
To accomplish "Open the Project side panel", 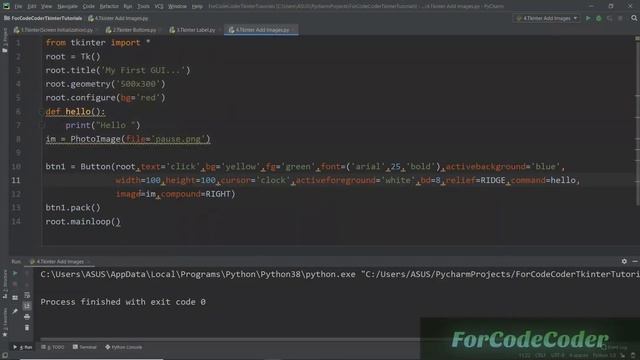I will click(4, 40).
